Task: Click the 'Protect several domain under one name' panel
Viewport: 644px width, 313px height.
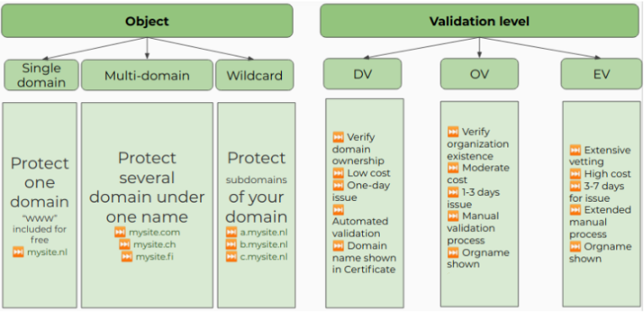Action: pos(147,205)
